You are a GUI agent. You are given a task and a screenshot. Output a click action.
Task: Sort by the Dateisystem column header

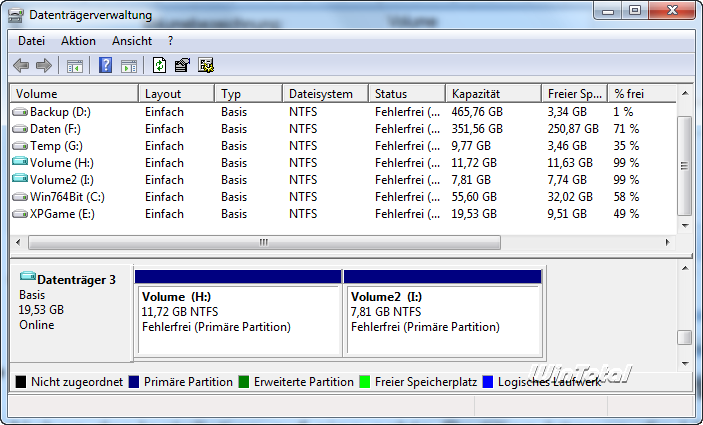[326, 94]
